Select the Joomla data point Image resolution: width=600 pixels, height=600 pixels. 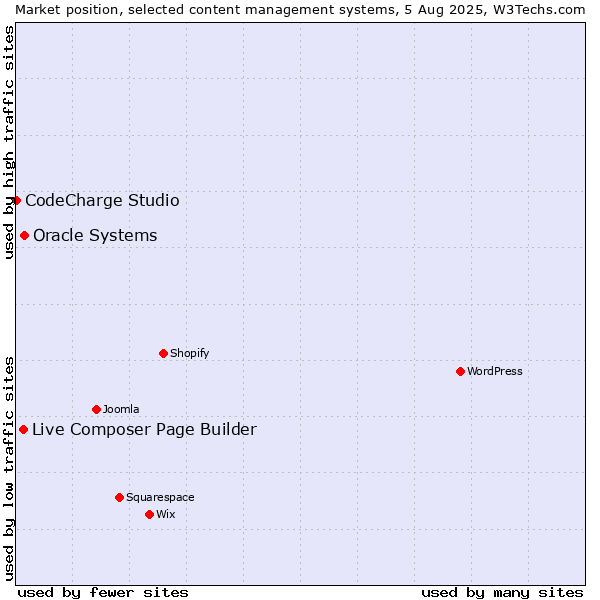[96, 409]
